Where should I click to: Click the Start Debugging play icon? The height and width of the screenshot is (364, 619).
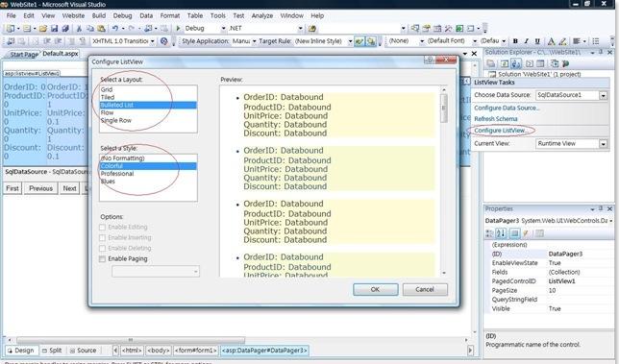click(178, 29)
